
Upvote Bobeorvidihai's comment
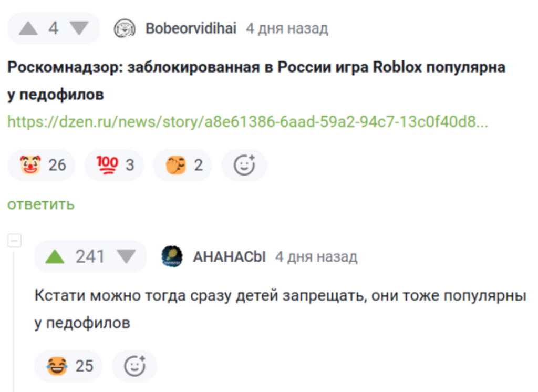click(28, 28)
